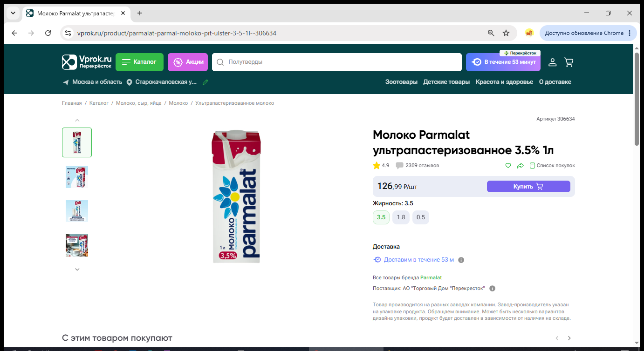The image size is (644, 351).
Task: Select fat content 1.8 option
Action: (x=401, y=217)
